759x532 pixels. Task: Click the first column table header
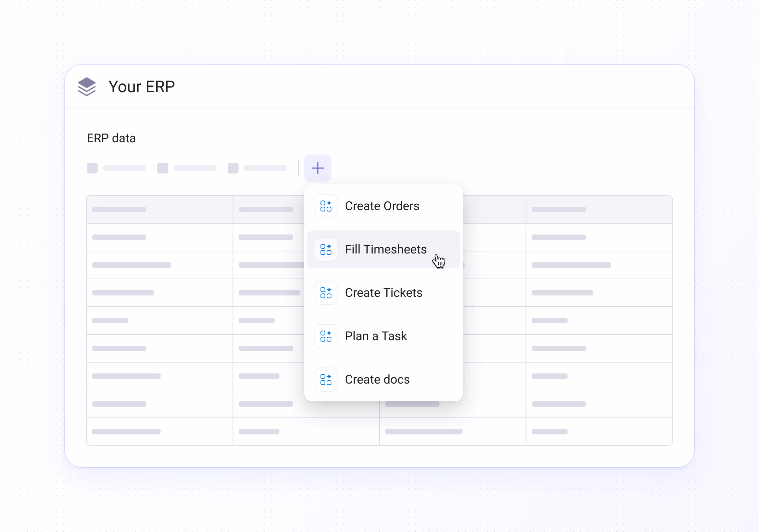(160, 209)
